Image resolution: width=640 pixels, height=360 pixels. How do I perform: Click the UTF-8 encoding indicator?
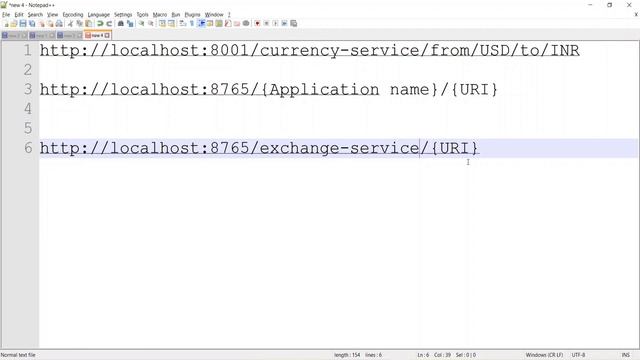click(x=578, y=355)
